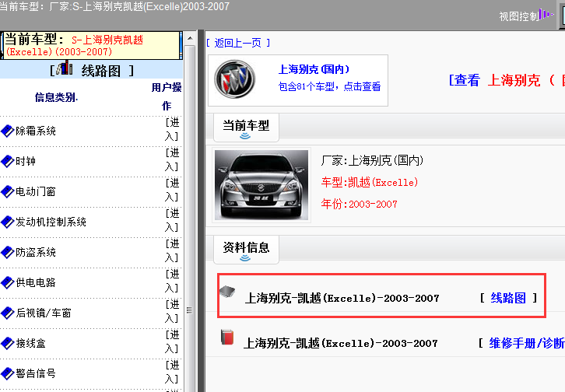Click the book icon beside 后视镜/车窗
The width and height of the screenshot is (565, 392).
[x=7, y=313]
